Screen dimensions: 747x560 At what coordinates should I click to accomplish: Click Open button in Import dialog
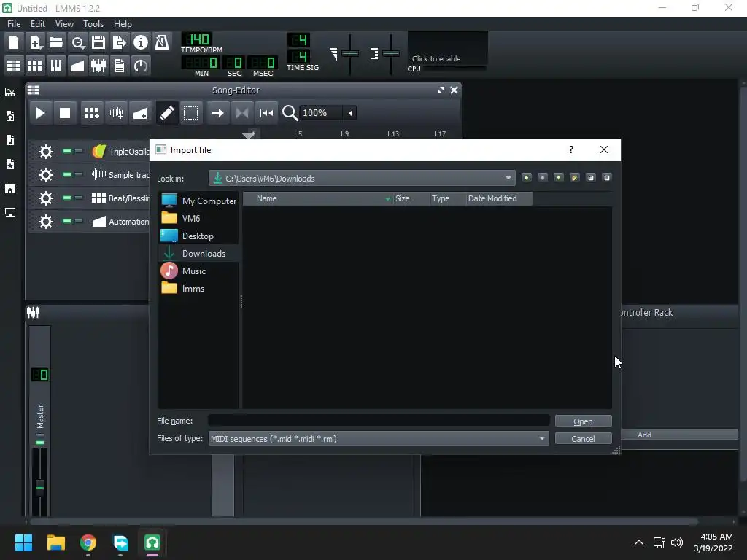583,421
